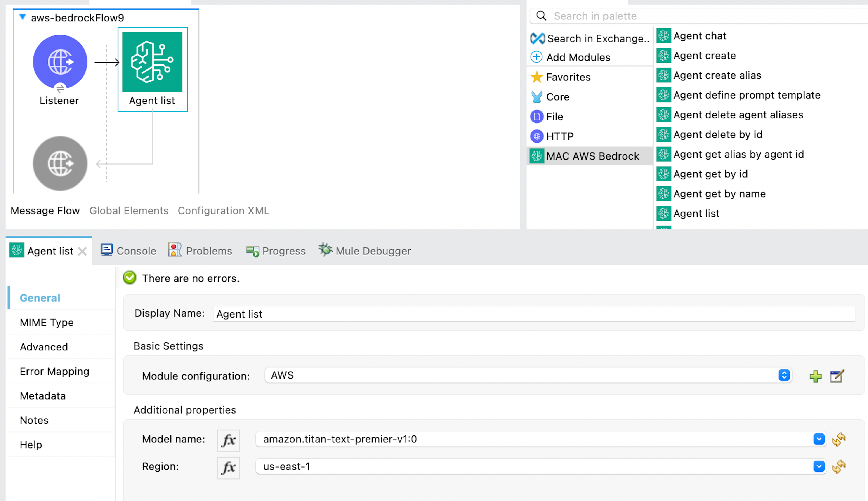Select the Error Mapping section
The width and height of the screenshot is (868, 501).
click(61, 371)
